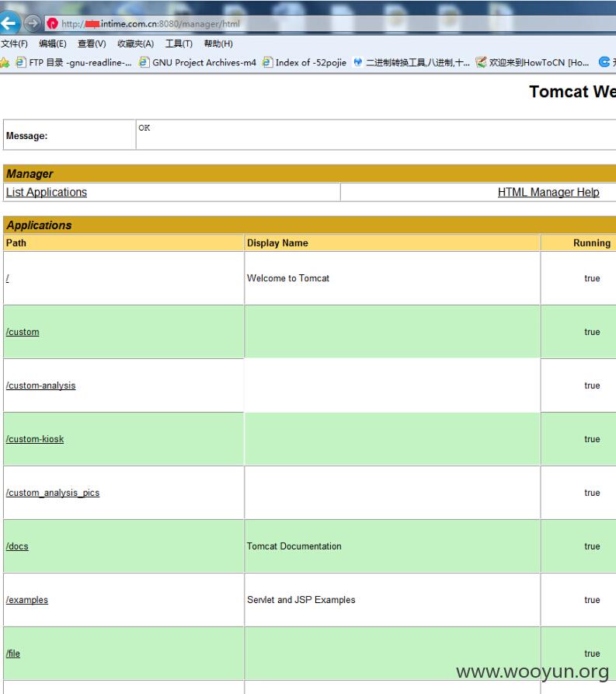
Task: Open the root / application path link
Action: (x=8, y=278)
